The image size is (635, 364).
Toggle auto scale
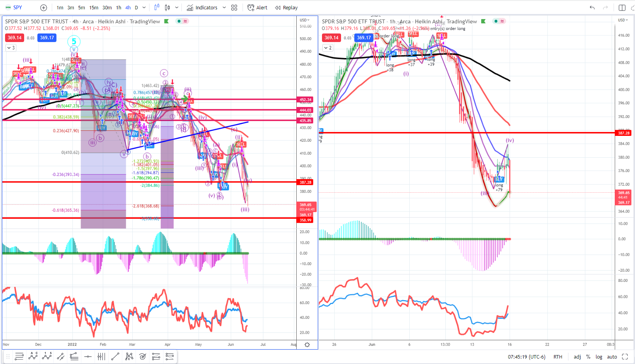click(x=612, y=357)
